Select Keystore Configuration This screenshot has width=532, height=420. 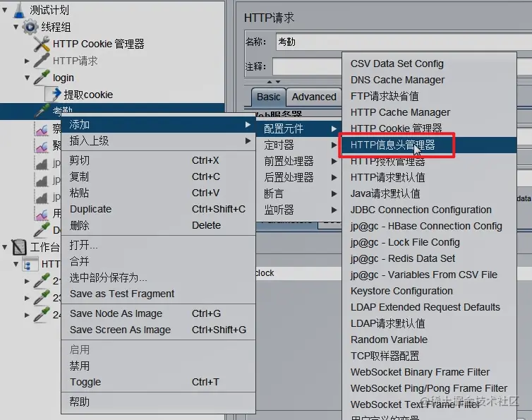coord(429,291)
